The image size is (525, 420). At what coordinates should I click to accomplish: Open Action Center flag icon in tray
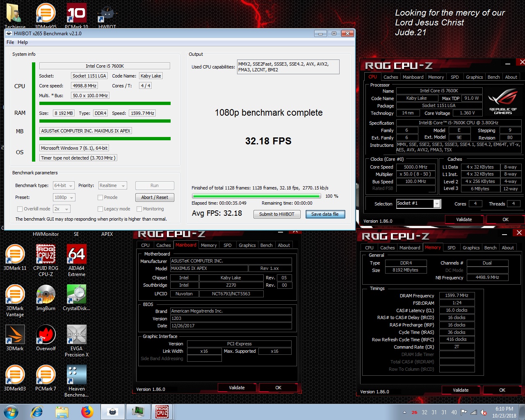point(464,412)
